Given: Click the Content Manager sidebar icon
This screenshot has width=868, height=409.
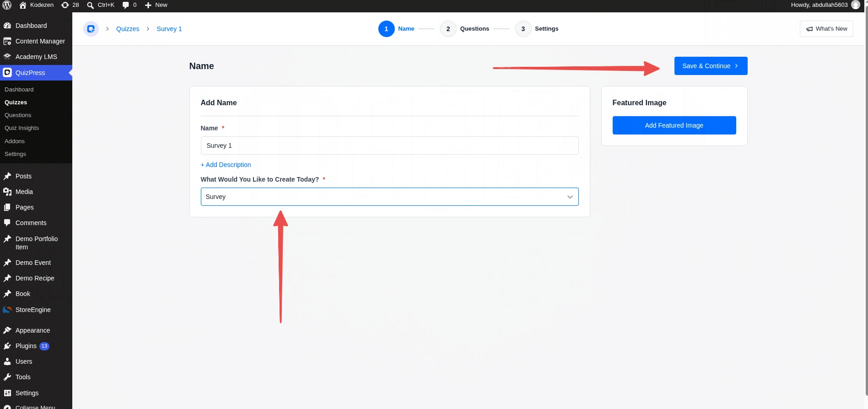Looking at the screenshot, I should tap(7, 41).
